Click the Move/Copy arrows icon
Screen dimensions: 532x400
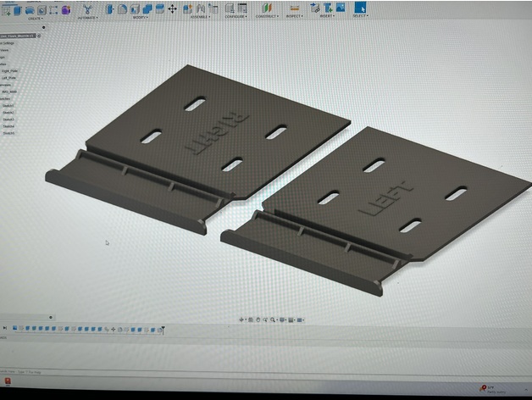(172, 8)
